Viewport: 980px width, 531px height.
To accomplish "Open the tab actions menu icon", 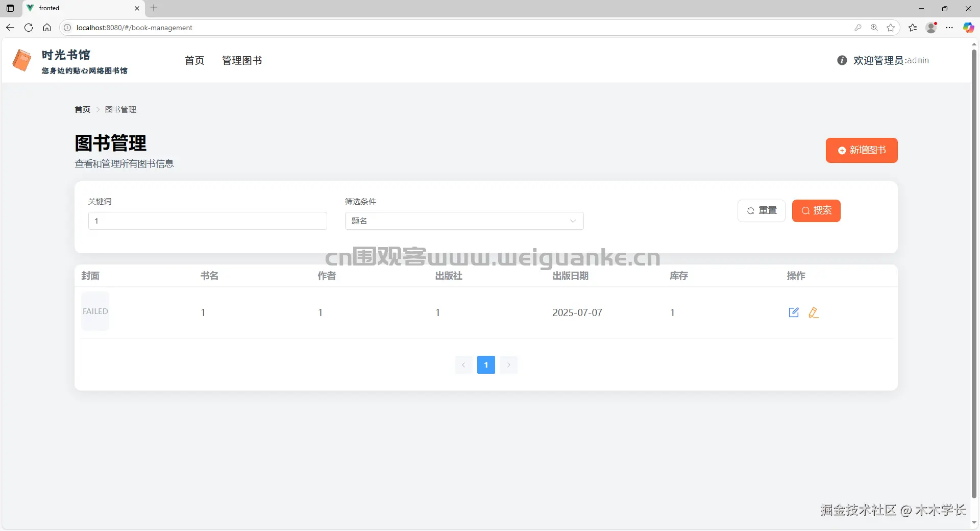I will point(10,8).
